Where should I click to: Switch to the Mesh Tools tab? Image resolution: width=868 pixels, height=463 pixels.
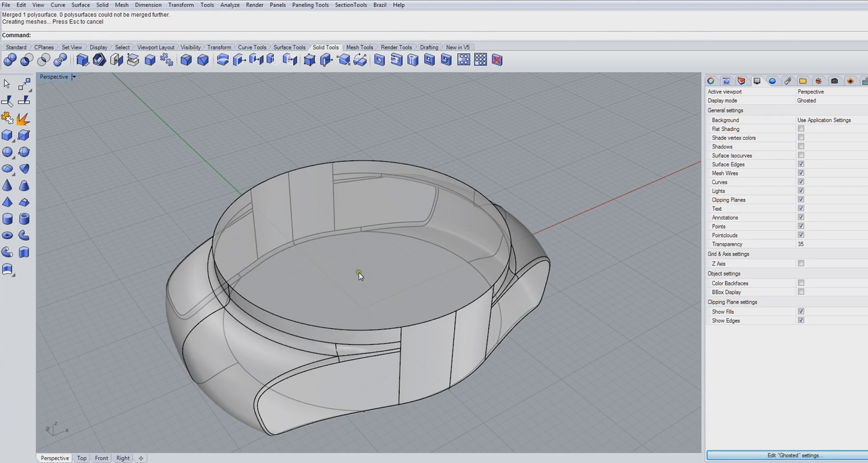point(360,47)
